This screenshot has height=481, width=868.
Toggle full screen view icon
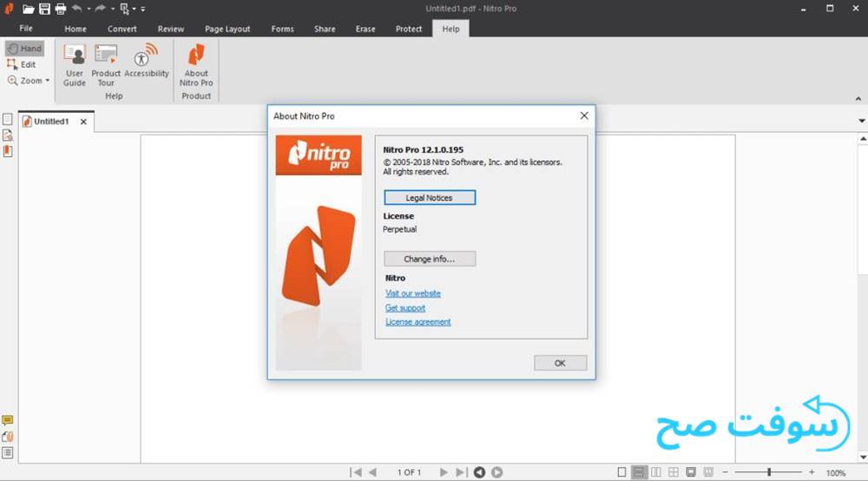point(691,472)
